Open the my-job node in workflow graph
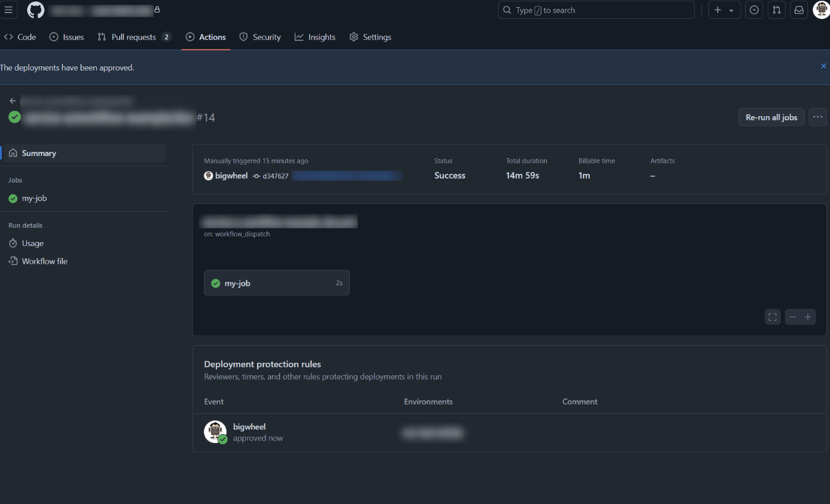Image resolution: width=830 pixels, height=504 pixels. [277, 283]
